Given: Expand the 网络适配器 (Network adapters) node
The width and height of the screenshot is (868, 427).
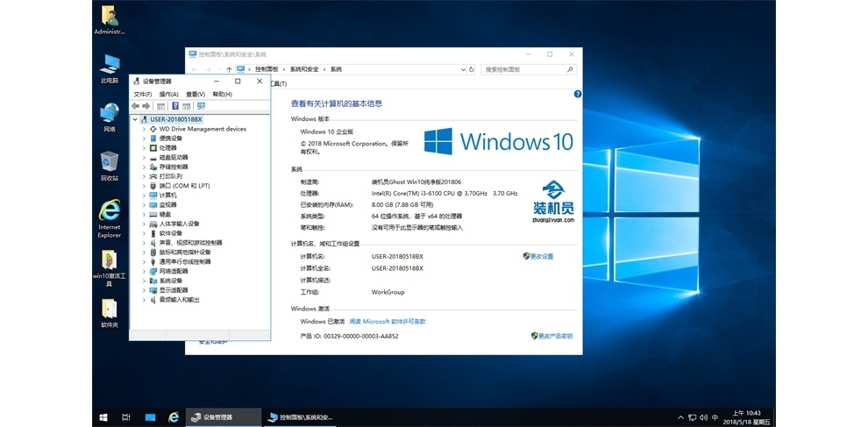Looking at the screenshot, I should click(x=144, y=271).
